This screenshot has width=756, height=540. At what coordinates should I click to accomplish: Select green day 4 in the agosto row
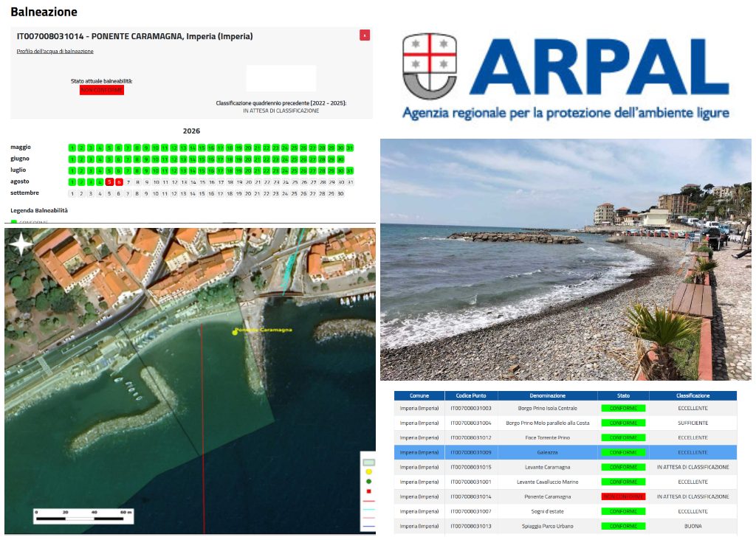pyautogui.click(x=100, y=182)
